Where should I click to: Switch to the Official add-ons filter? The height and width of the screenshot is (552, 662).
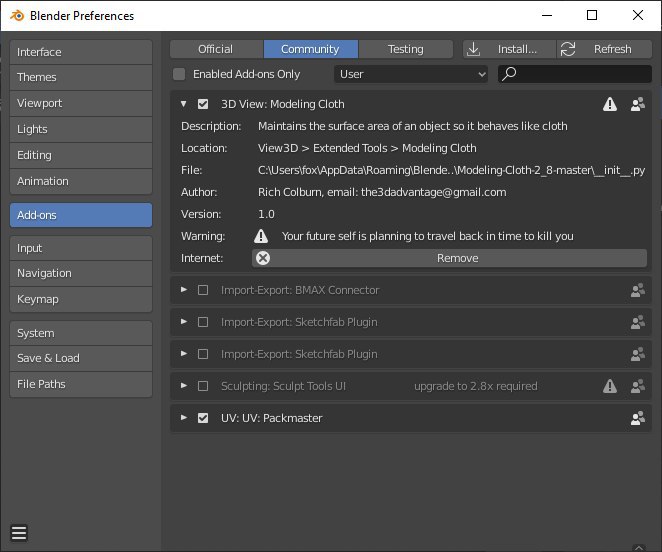[x=216, y=49]
